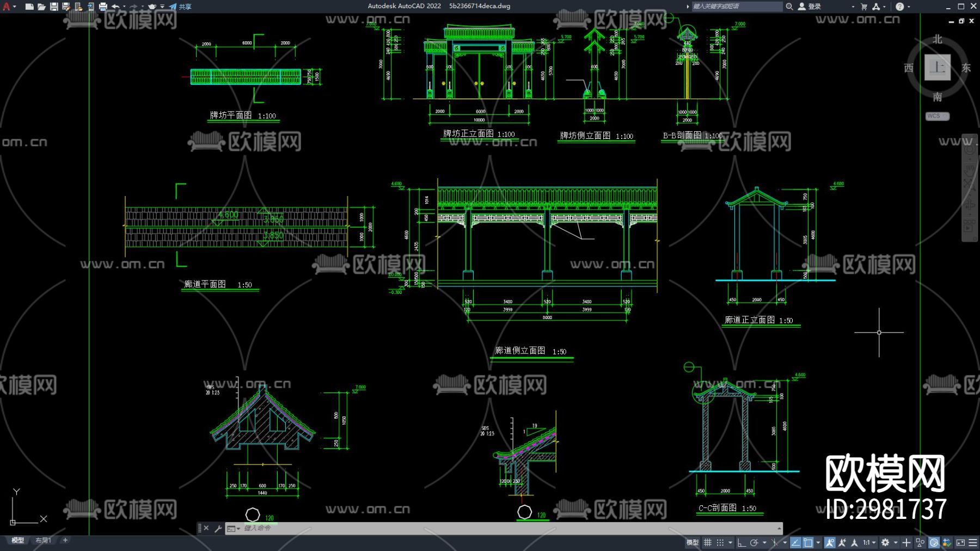Click the Open file folder icon

pos(41,7)
